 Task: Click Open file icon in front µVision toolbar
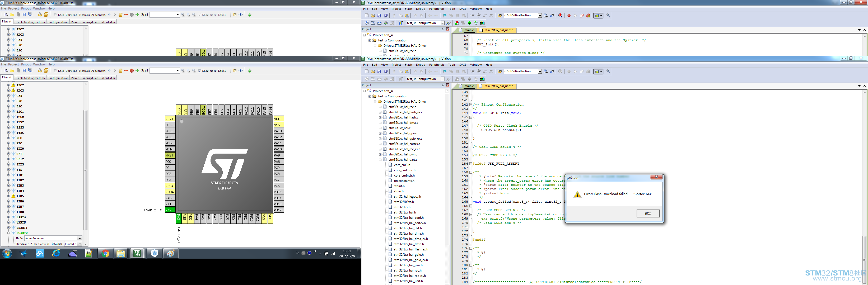373,71
